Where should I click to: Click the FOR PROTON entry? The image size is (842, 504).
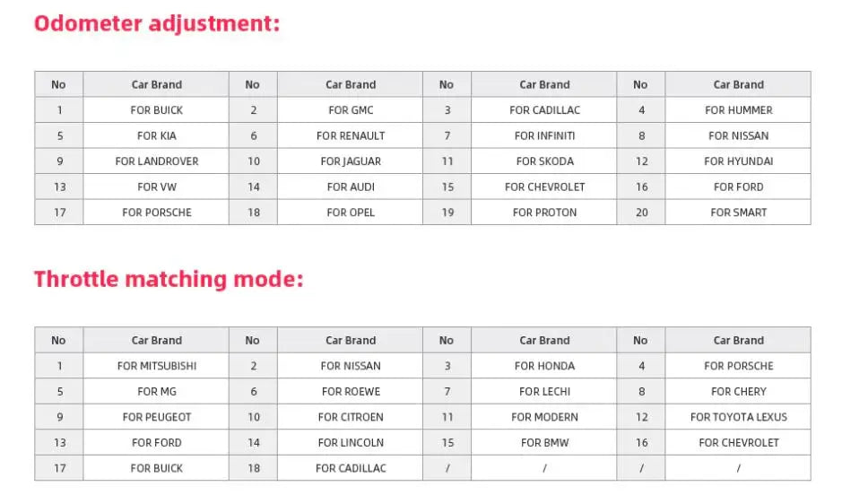click(x=544, y=213)
